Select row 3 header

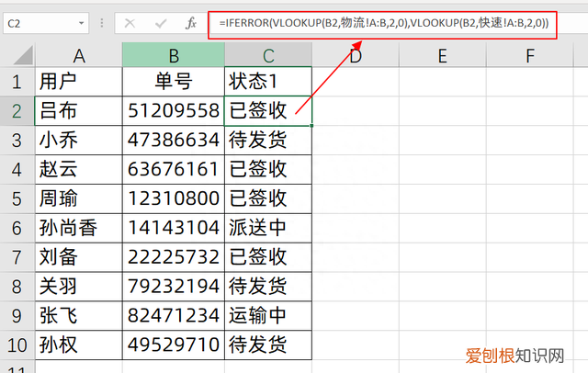pos(17,141)
